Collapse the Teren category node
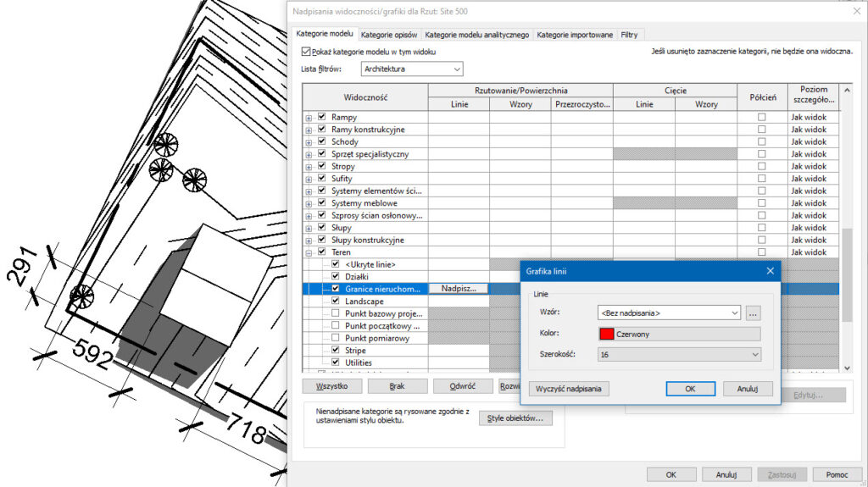The height and width of the screenshot is (487, 868). 309,252
